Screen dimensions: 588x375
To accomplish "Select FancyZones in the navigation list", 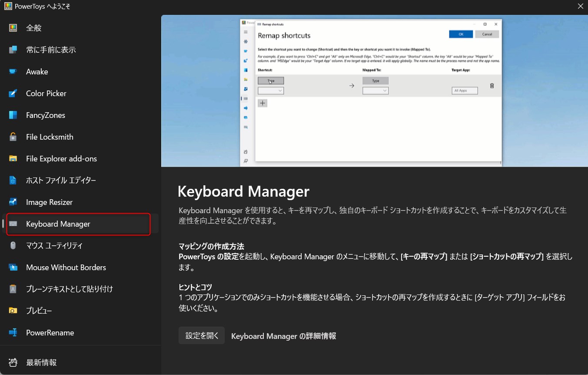I will coord(80,115).
